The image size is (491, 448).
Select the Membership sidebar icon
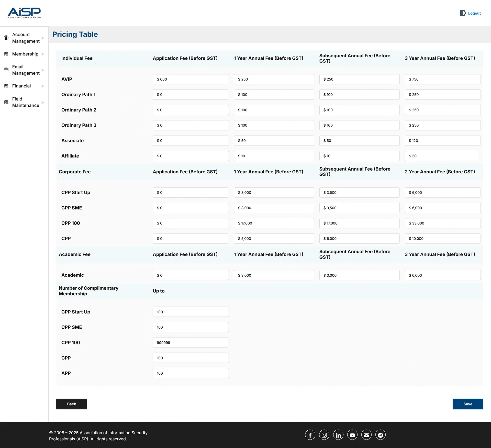tap(6, 54)
